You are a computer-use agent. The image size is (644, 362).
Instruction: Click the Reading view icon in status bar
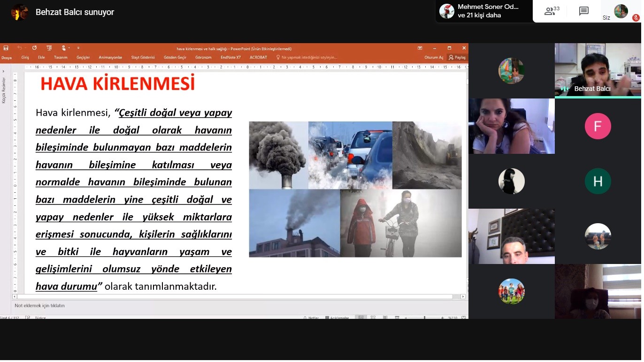pos(385,317)
